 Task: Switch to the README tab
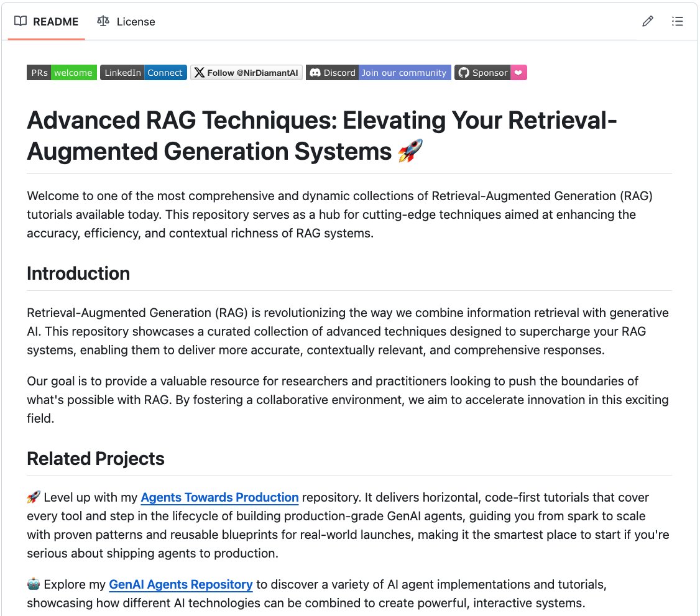click(x=47, y=21)
